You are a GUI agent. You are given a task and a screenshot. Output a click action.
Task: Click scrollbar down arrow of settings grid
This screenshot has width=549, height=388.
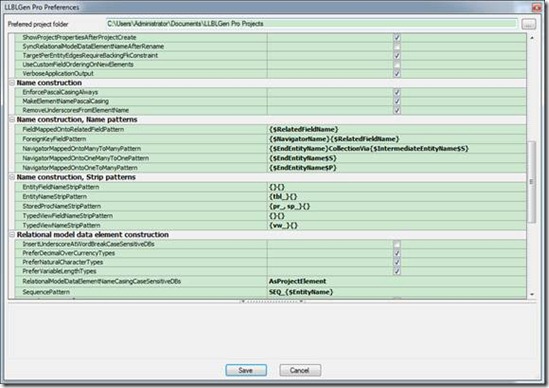532,295
